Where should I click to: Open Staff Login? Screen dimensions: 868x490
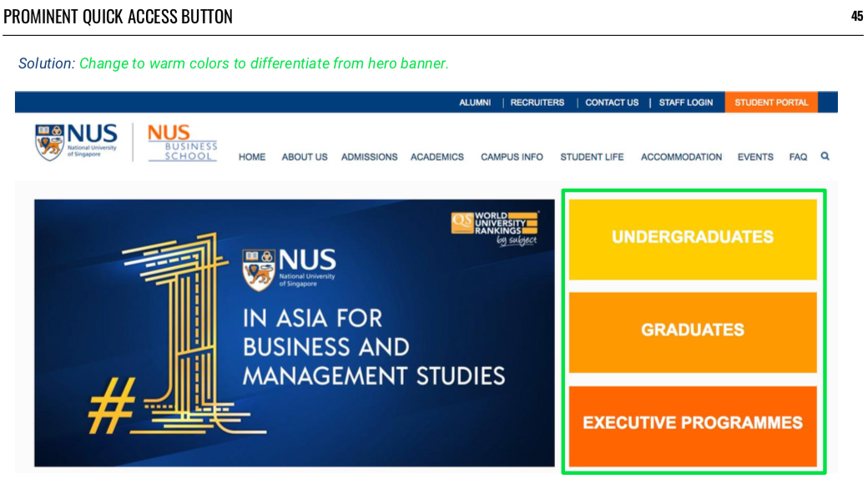pyautogui.click(x=685, y=103)
